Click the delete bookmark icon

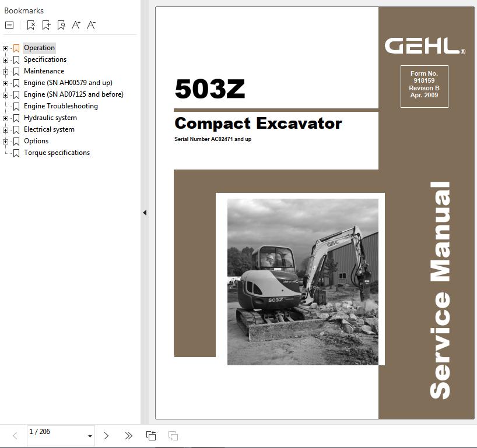(x=31, y=25)
